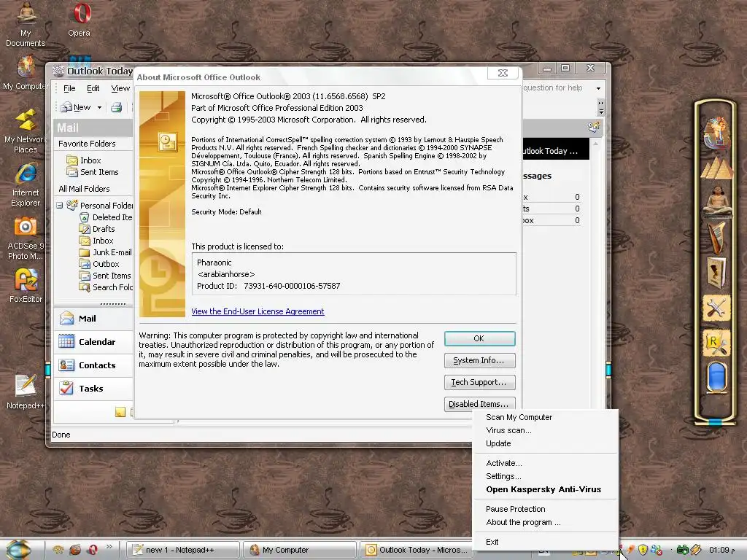747x560 pixels.
Task: Click the Notes icon in navigation pane
Action: 120,412
